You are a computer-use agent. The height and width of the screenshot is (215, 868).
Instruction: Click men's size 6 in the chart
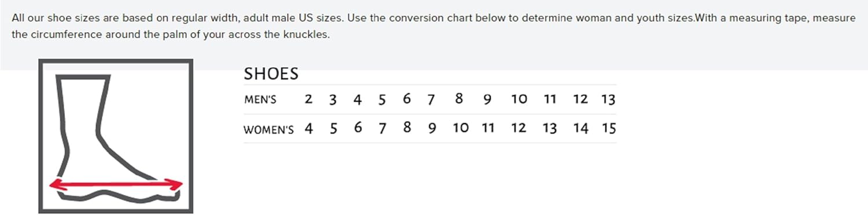407,99
